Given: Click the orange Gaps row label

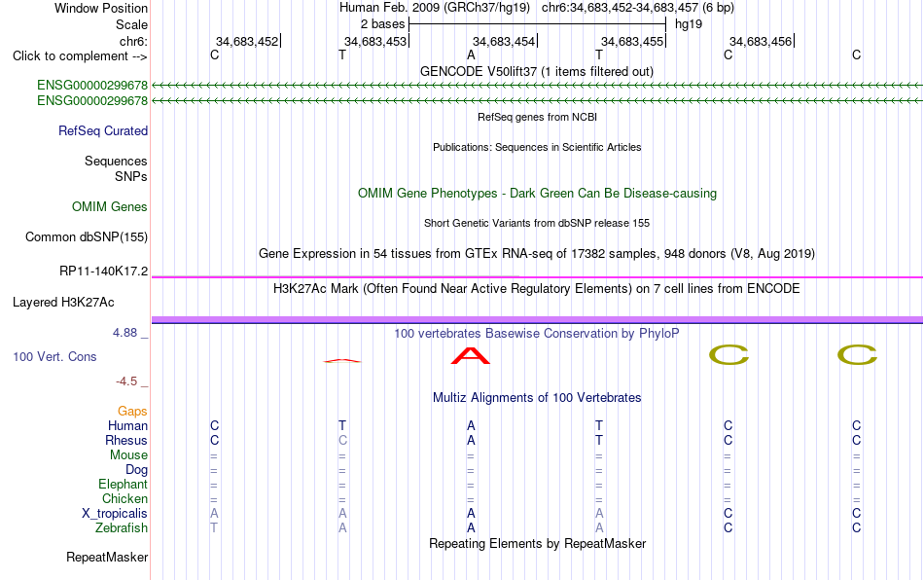Looking at the screenshot, I should (x=132, y=412).
